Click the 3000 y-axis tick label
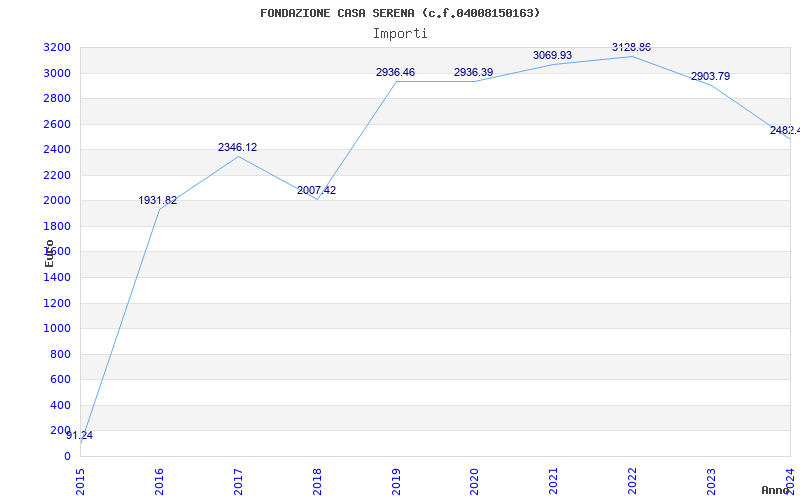The image size is (800, 500). 57,73
